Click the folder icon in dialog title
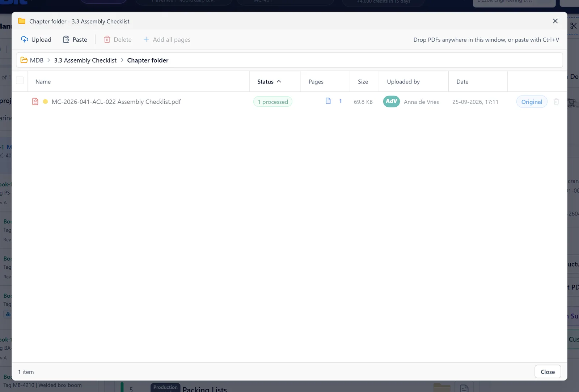This screenshot has height=392, width=579. [x=22, y=21]
